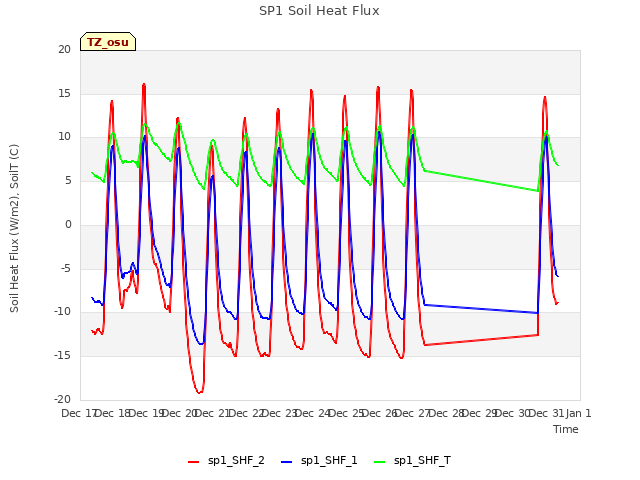Click the y-axis value 5
Image resolution: width=640 pixels, height=480 pixels.
coord(68,181)
